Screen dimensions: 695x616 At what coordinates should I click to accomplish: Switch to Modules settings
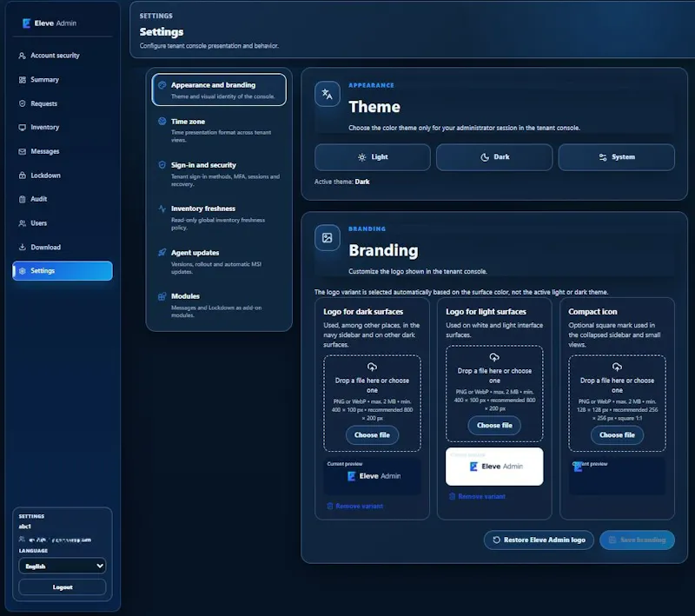(219, 305)
